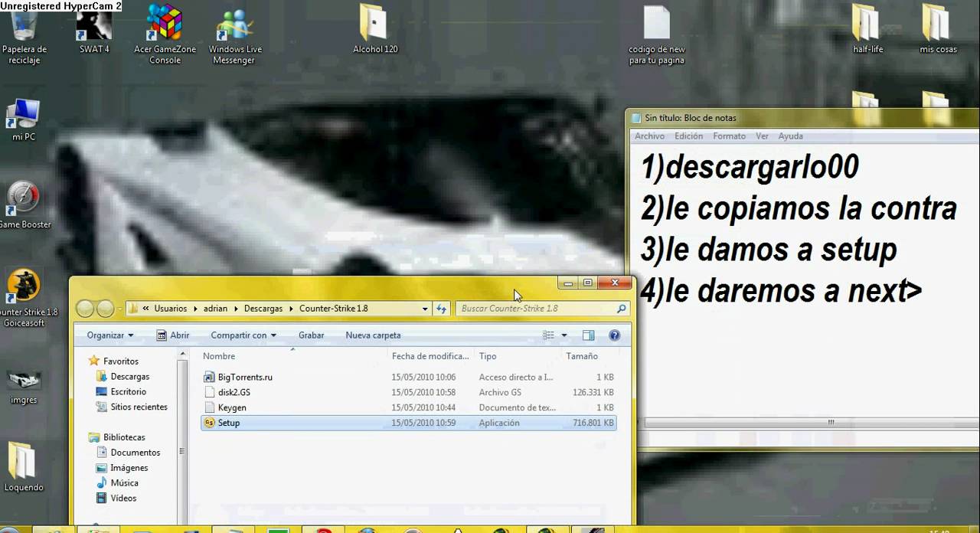Show the preview pane in Explorer

[x=588, y=335]
